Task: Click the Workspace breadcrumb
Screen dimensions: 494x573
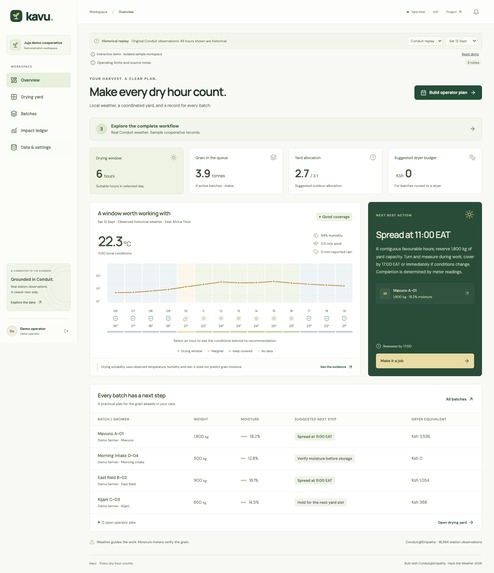Action: (98, 12)
